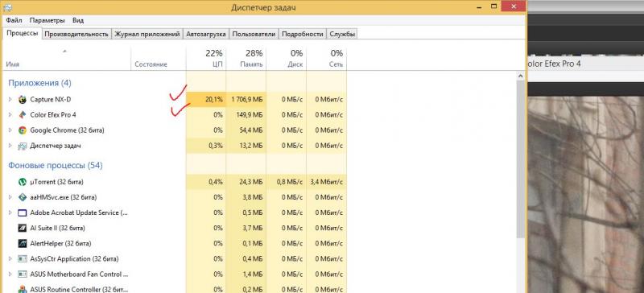Click the ASUS Routine Controller icon
Screen dimensions: 644x293
pyautogui.click(x=23, y=289)
